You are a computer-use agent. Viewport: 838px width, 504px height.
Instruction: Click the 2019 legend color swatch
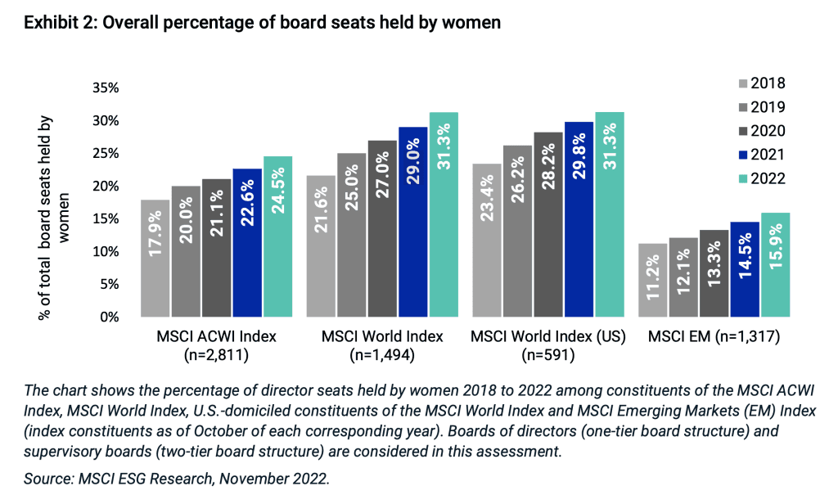pyautogui.click(x=743, y=107)
